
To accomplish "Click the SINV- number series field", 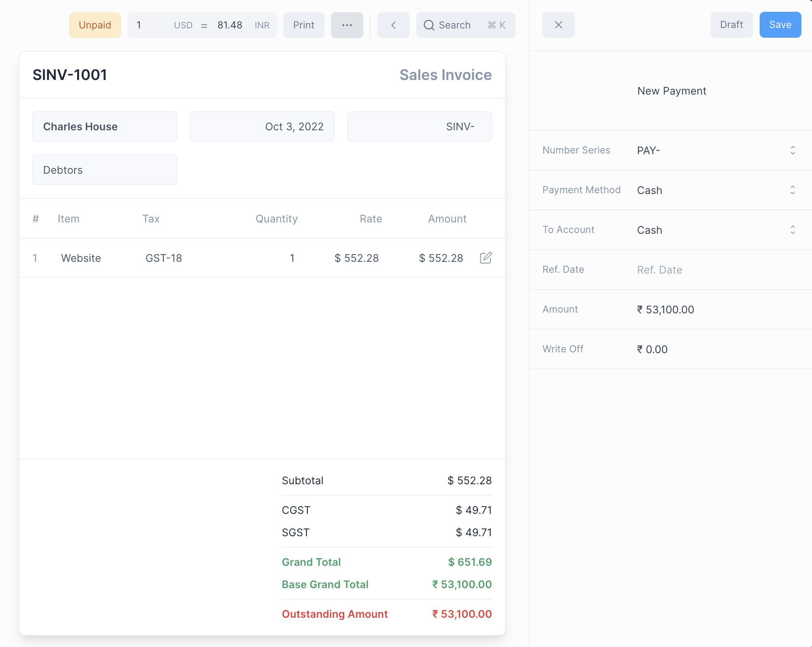I will pos(419,127).
